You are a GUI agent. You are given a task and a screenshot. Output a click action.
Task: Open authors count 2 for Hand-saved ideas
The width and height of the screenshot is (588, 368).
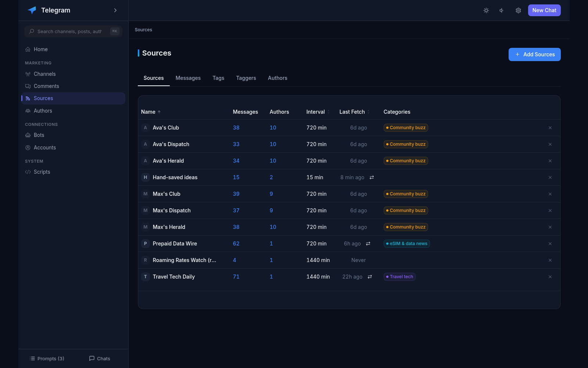[271, 177]
